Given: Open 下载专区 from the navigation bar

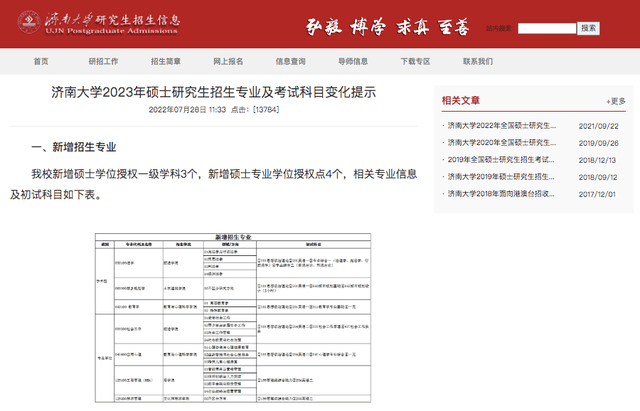Looking at the screenshot, I should [414, 62].
